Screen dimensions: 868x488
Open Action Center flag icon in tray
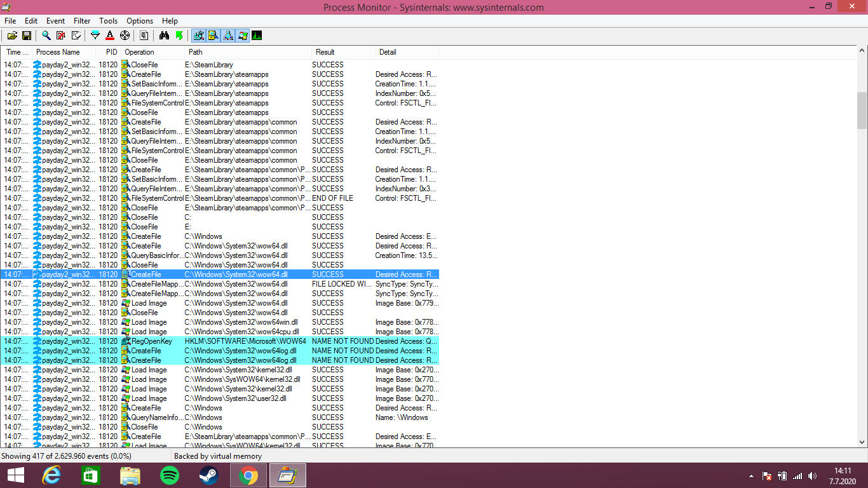click(x=767, y=476)
